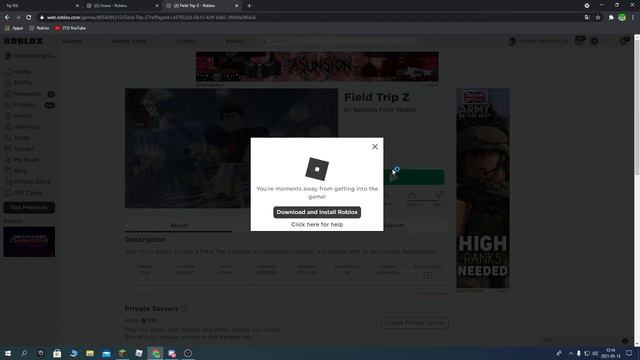Open Messages from the left sidebar
The image size is (640, 360).
pos(29,94)
